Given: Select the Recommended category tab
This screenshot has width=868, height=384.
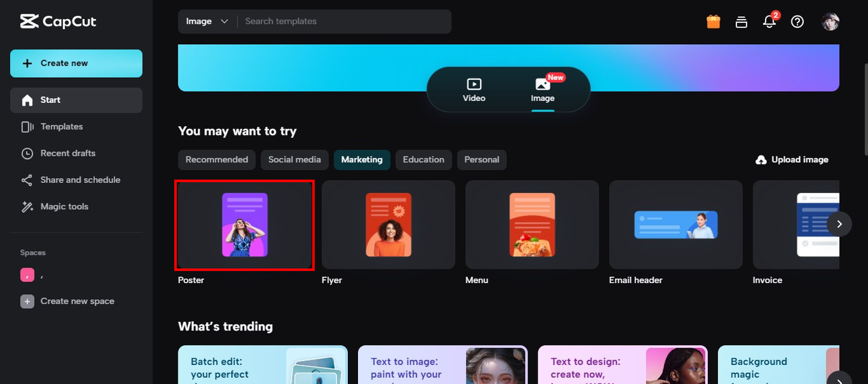Looking at the screenshot, I should point(217,160).
